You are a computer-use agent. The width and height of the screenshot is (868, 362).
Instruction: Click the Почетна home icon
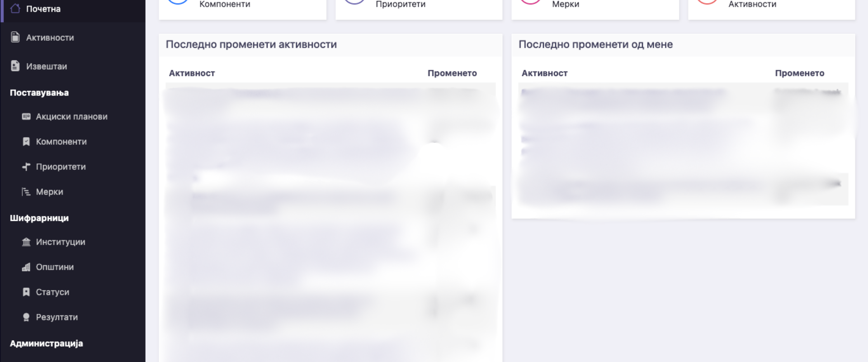tap(15, 9)
